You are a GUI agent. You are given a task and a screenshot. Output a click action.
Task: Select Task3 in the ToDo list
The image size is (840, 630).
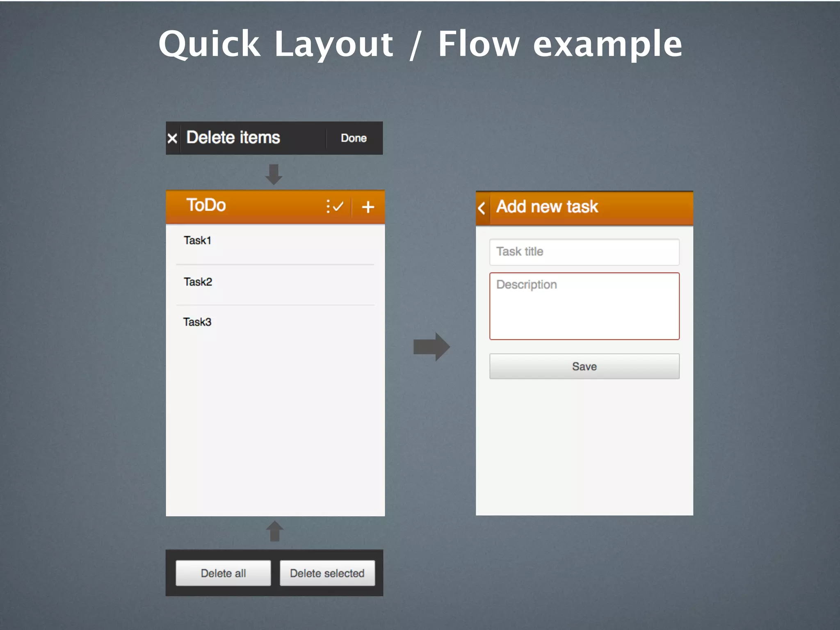click(275, 325)
